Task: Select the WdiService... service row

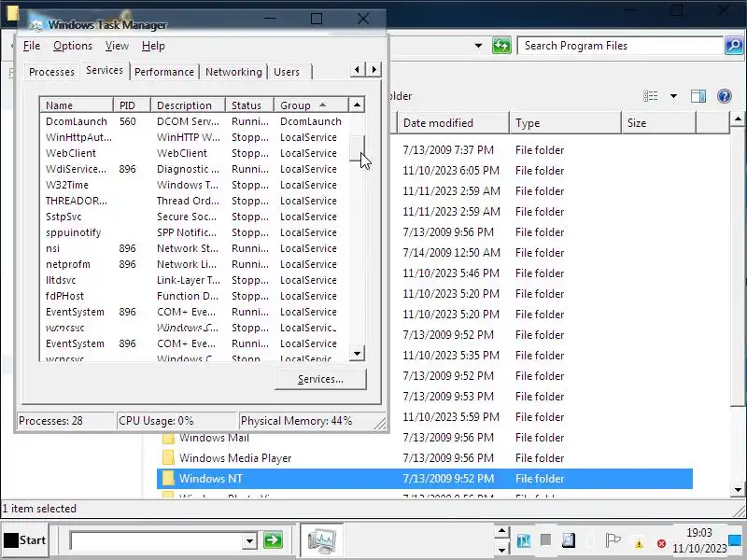Action: coord(194,169)
